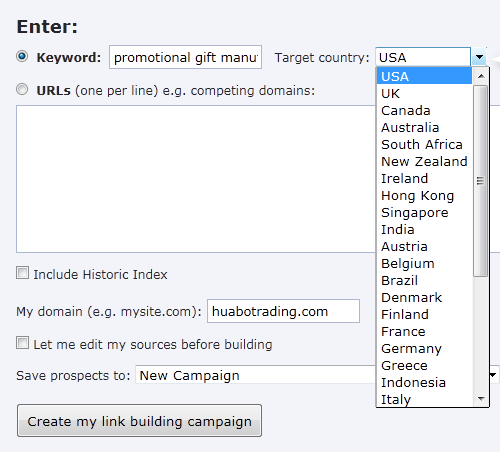
Task: Click the country list scrollbar down arrow
Action: pyautogui.click(x=481, y=398)
